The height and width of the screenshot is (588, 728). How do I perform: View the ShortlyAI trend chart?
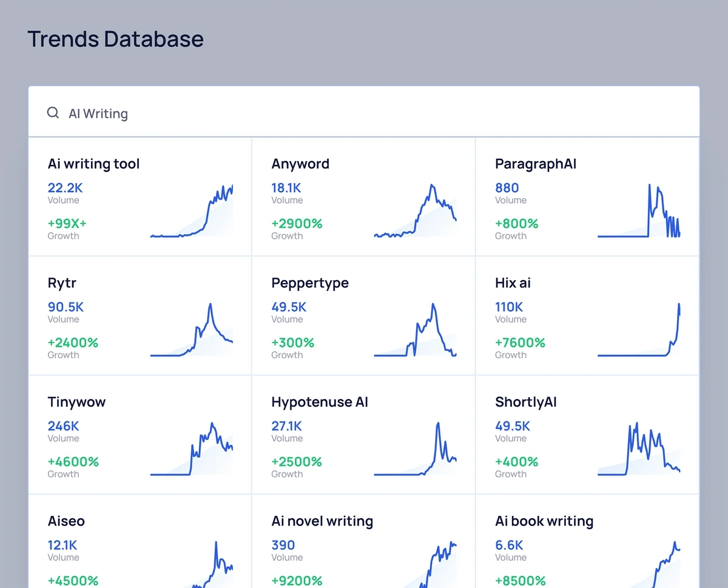click(x=639, y=449)
